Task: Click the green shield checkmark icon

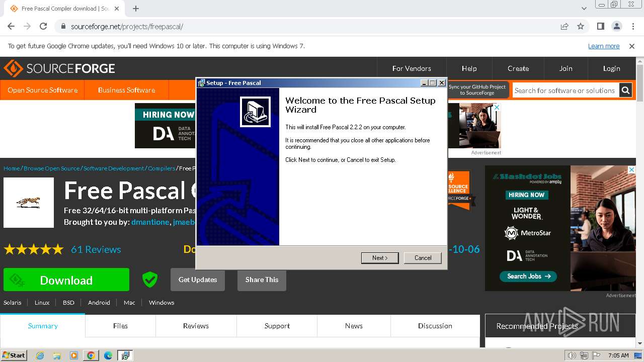Action: [x=149, y=280]
